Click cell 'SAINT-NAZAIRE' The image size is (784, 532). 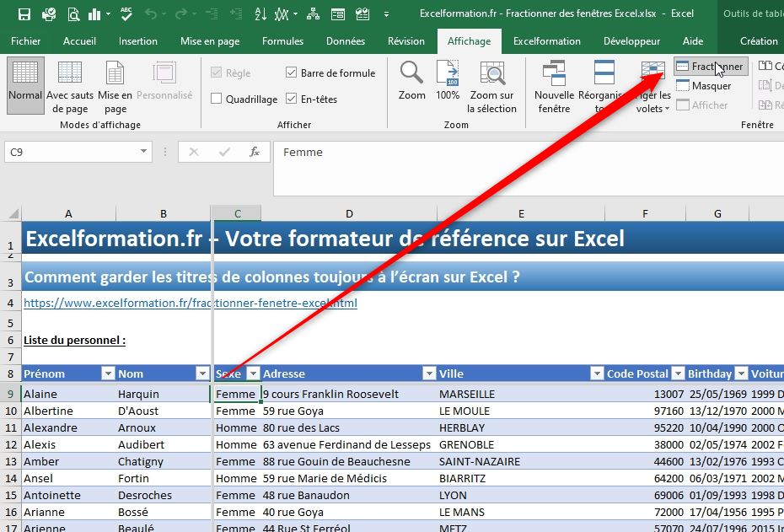521,461
